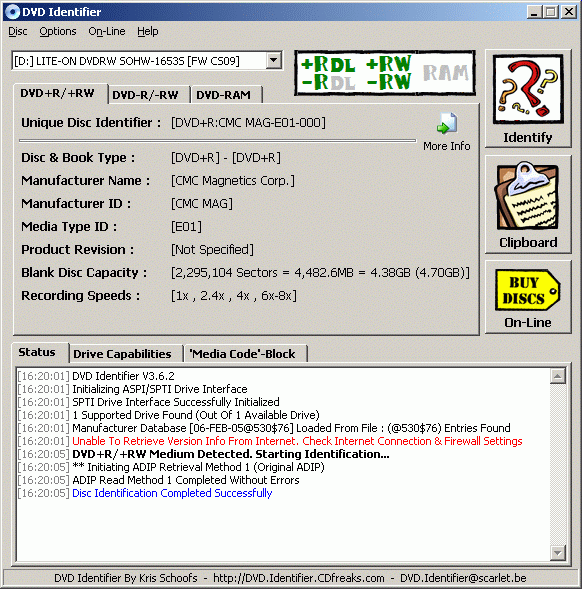The width and height of the screenshot is (582, 589).
Task: Click the Initiating ADIP Retrieval Method 1 line
Action: pyautogui.click(x=198, y=467)
